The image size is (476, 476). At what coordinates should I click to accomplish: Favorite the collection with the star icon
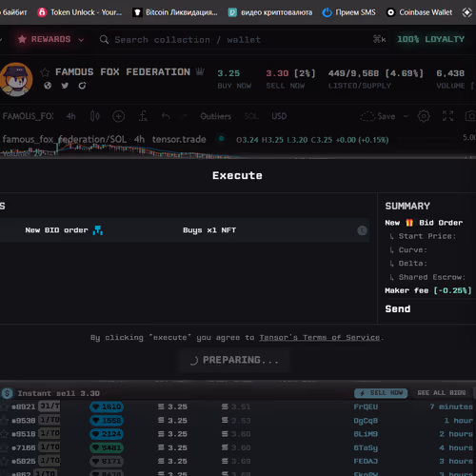pyautogui.click(x=45, y=72)
